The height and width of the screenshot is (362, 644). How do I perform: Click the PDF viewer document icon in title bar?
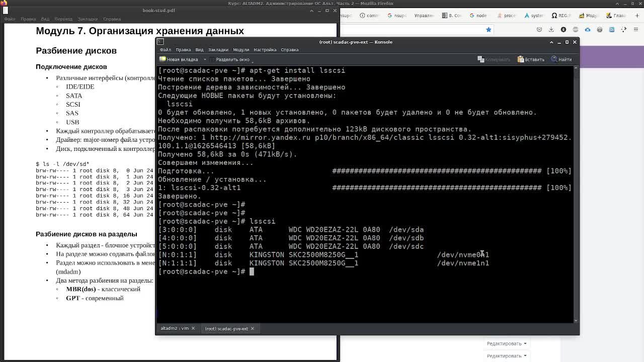point(6,10)
